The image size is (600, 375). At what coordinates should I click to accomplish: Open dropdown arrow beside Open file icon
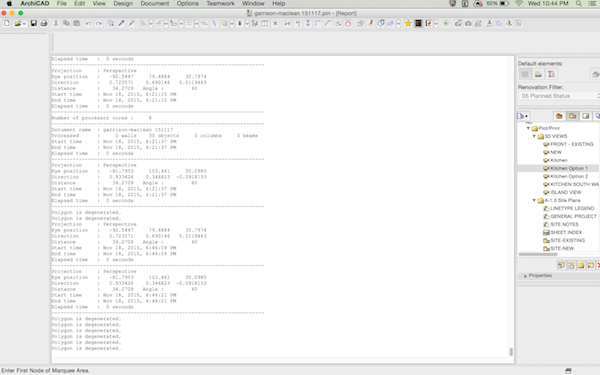[x=24, y=24]
